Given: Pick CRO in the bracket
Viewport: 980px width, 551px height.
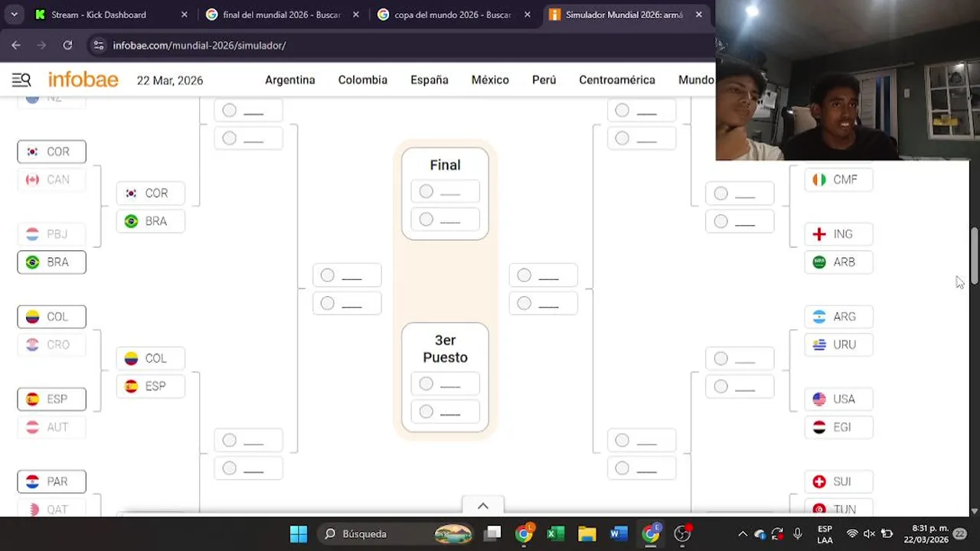Looking at the screenshot, I should pos(51,344).
